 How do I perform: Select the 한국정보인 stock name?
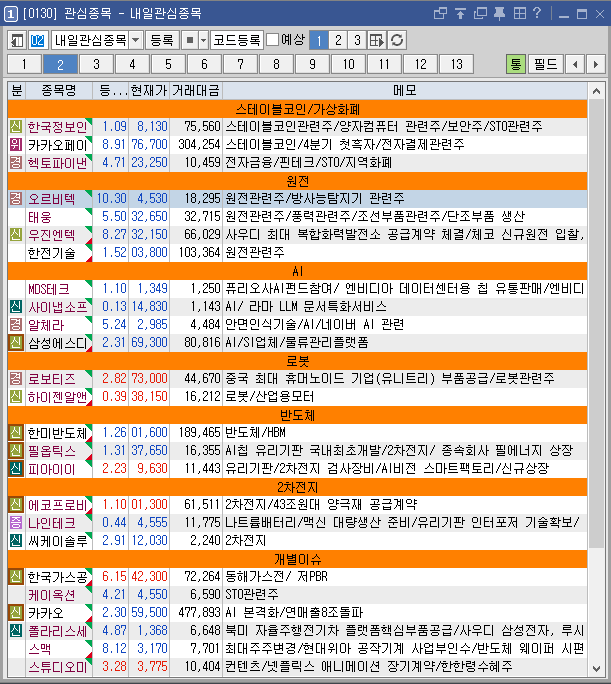(58, 127)
